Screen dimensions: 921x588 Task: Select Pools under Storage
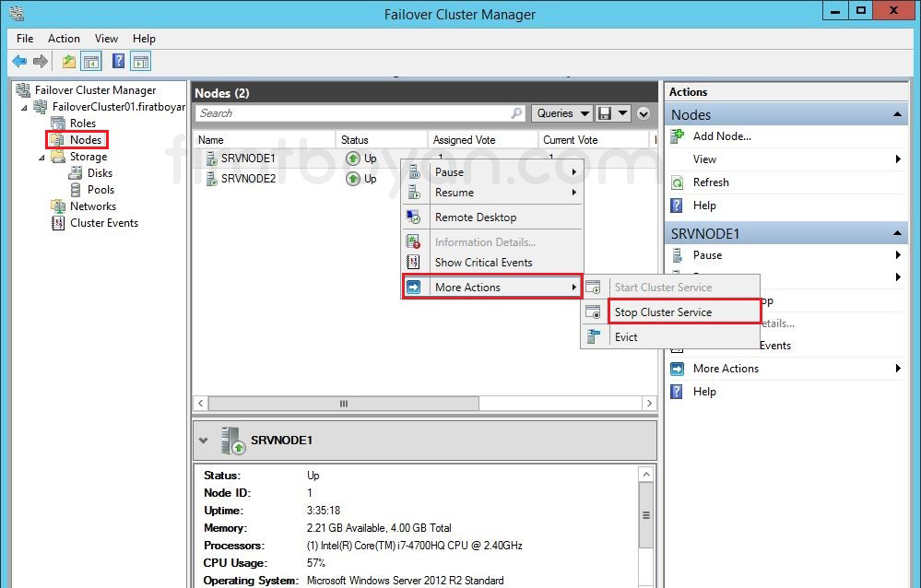click(100, 190)
